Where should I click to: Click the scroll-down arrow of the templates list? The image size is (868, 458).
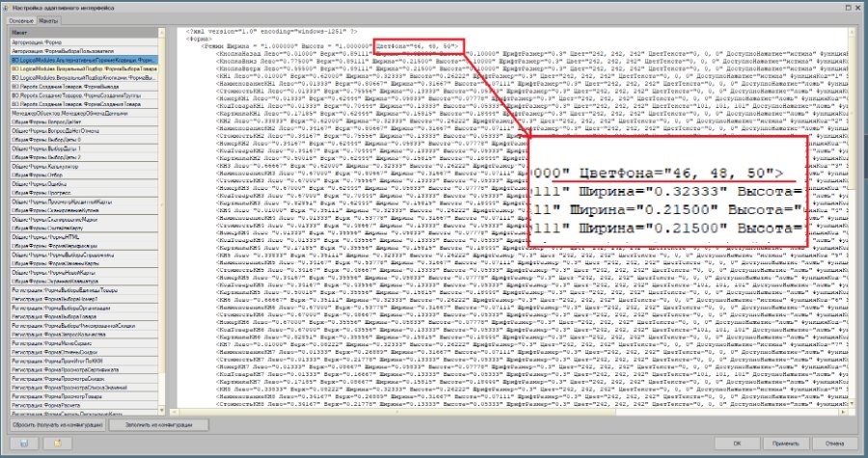click(x=162, y=412)
